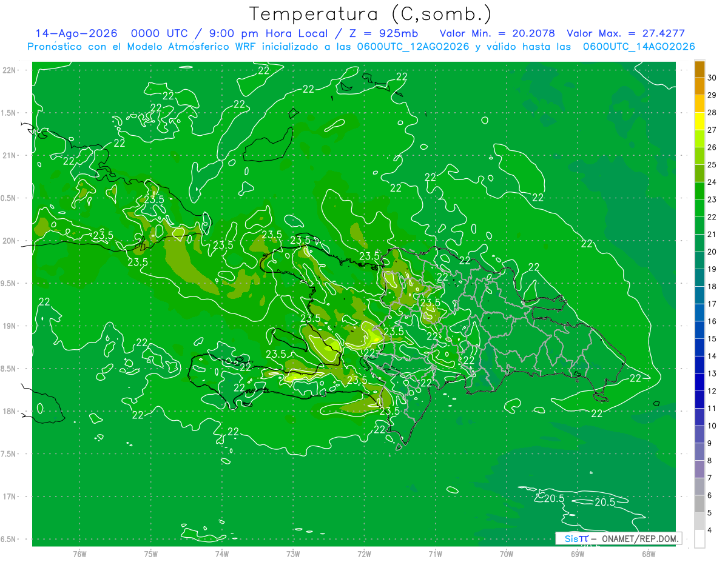728x562 pixels.
Task: Click the '76W' longitude axis label
Action: tap(79, 554)
